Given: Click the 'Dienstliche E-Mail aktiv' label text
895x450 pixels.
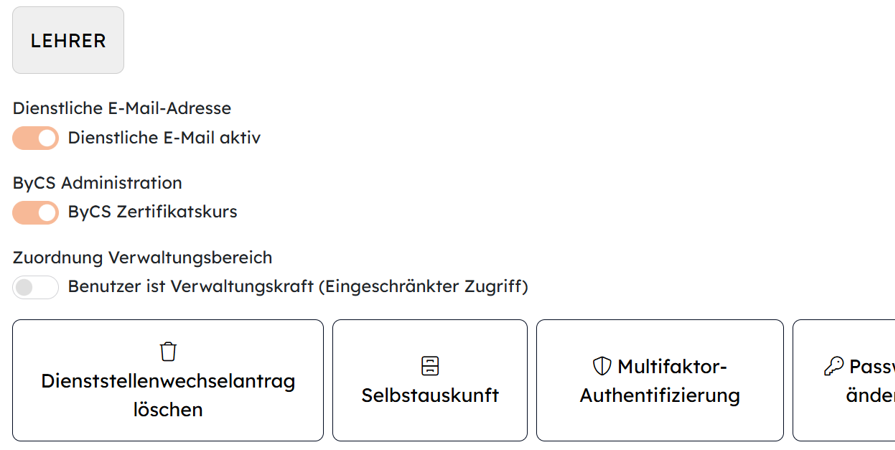Looking at the screenshot, I should [164, 138].
